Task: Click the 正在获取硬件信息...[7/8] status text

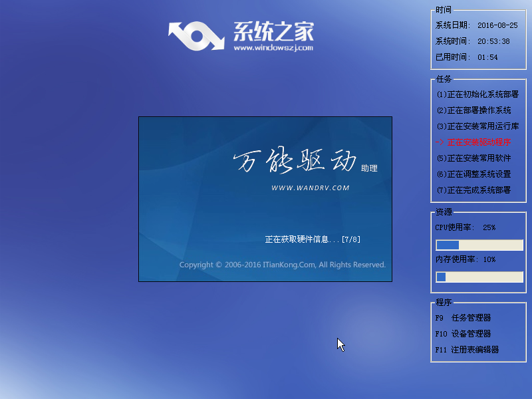Action: [x=313, y=239]
